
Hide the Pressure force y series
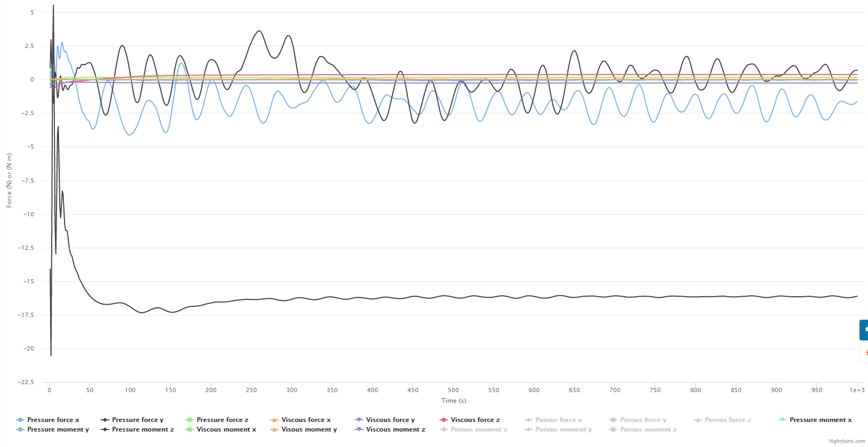click(x=138, y=420)
